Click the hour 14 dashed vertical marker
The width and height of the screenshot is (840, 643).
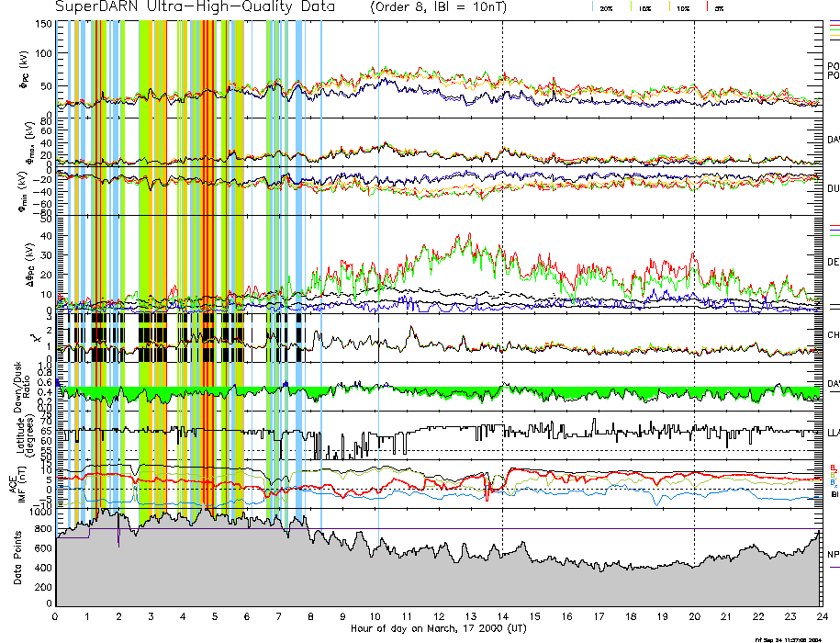[x=503, y=276]
